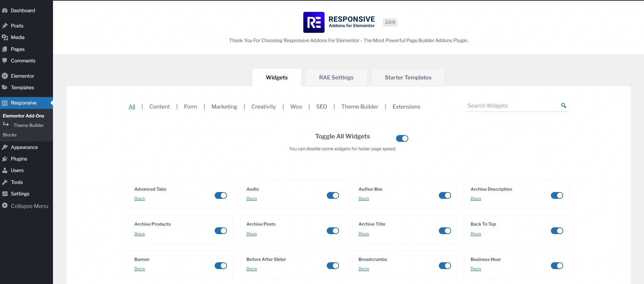Click the Tools wrench icon

[x=5, y=182]
